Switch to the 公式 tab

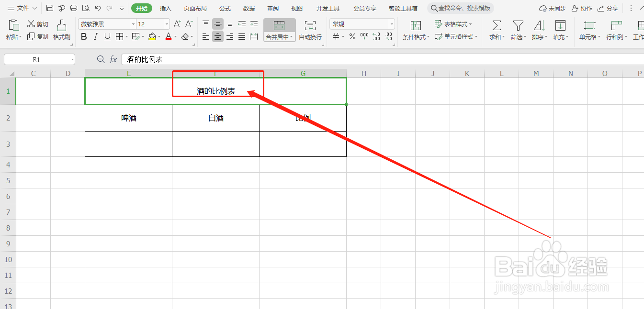pos(225,8)
